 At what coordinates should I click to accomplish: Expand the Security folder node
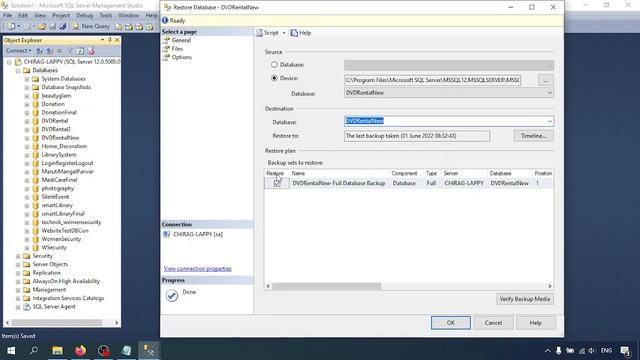(x=18, y=256)
